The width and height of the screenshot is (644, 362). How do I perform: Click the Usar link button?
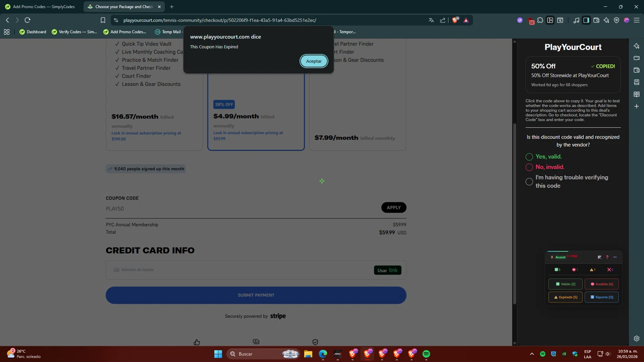(388, 270)
